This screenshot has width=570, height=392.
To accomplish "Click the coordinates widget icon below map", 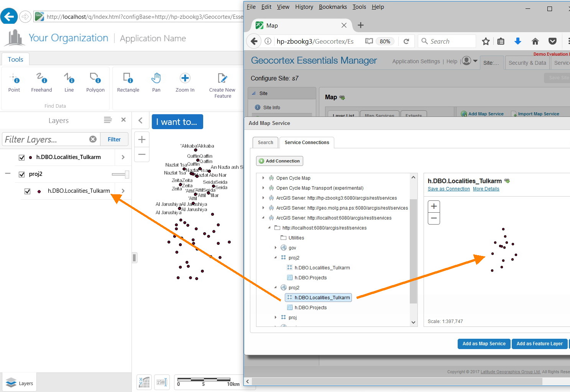I will pyautogui.click(x=144, y=382).
